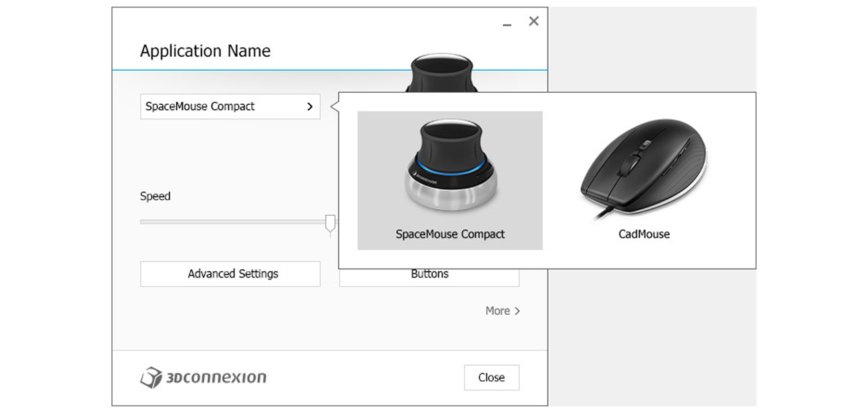Click the 3Dconnexion cube emblem
This screenshot has width=868, height=415.
151,378
